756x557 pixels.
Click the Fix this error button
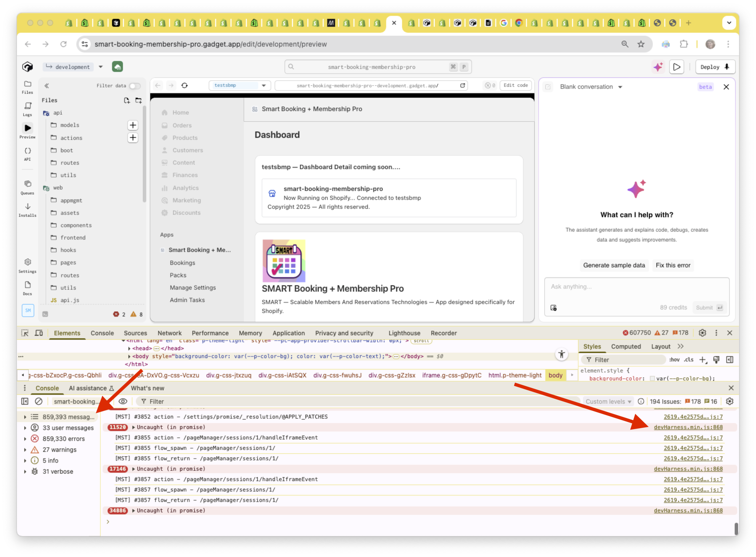(x=673, y=265)
